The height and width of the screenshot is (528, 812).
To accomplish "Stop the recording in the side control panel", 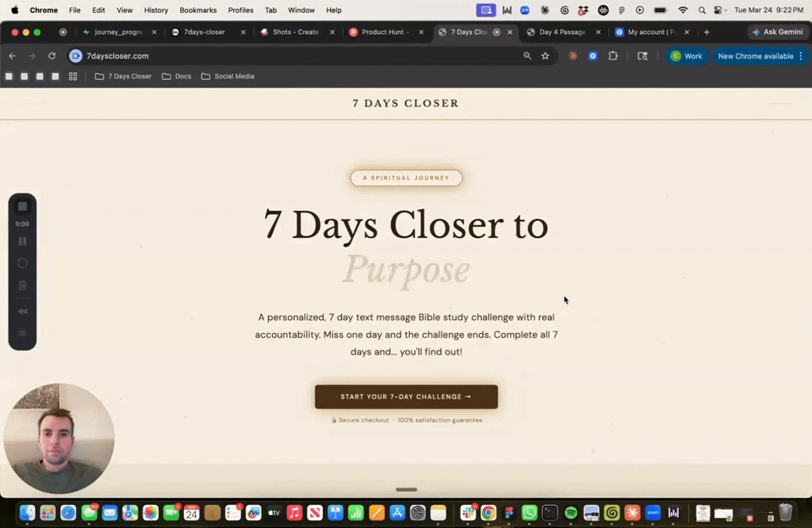I will [22, 207].
